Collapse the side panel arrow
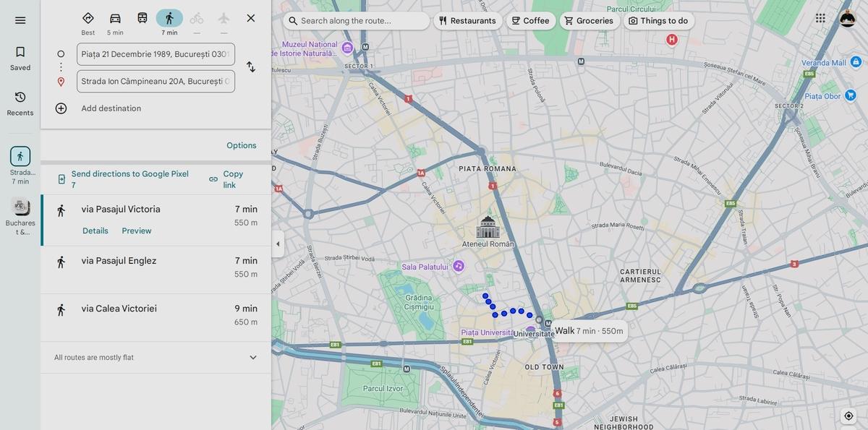This screenshot has height=430, width=868. (278, 244)
